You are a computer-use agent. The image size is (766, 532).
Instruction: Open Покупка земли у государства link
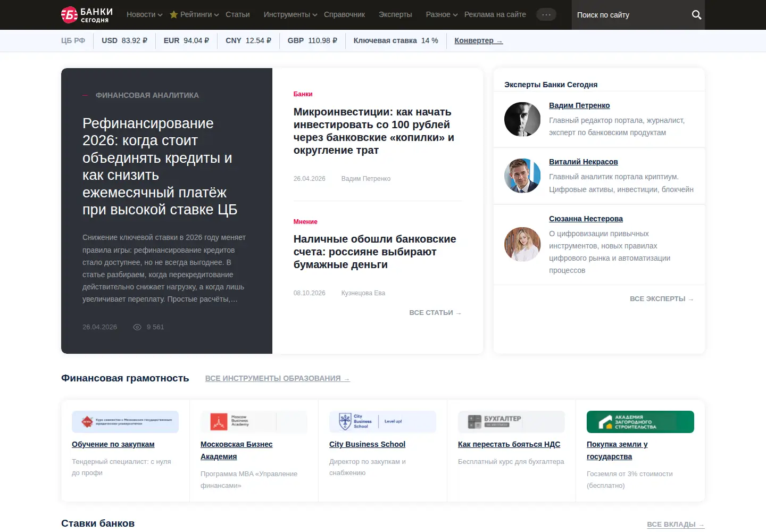pyautogui.click(x=617, y=451)
